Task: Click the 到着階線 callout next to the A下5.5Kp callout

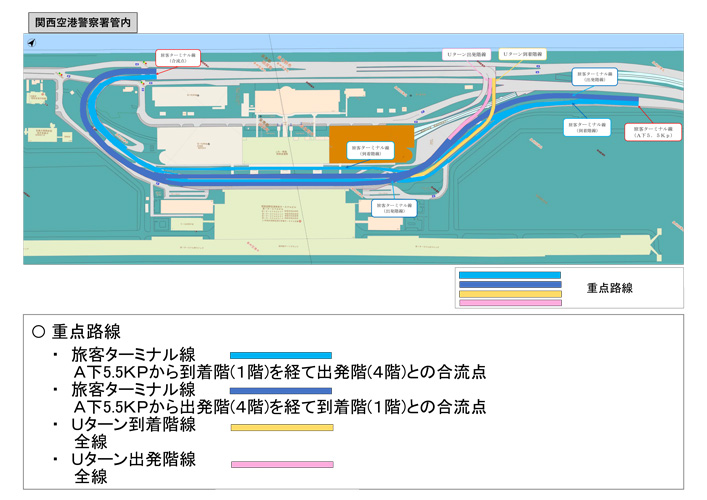Action: [x=587, y=127]
